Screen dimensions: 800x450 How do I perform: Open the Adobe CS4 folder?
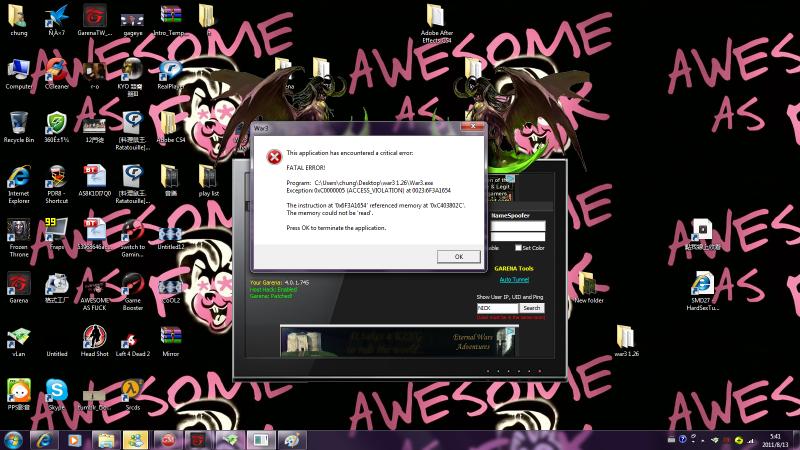pos(170,128)
